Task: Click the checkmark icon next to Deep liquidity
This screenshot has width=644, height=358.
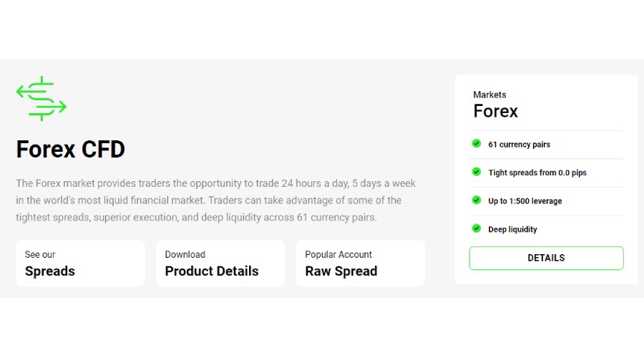Action: [x=477, y=228]
